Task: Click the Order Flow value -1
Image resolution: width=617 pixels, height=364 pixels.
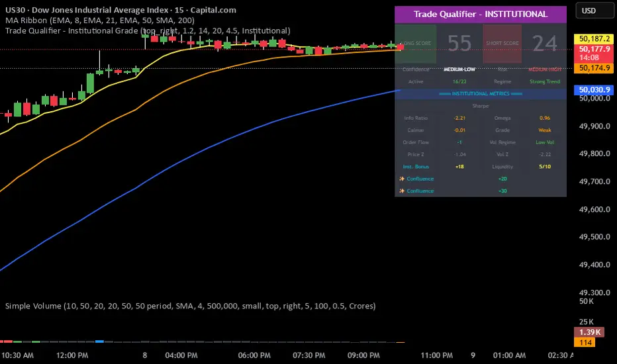Action: coord(459,142)
